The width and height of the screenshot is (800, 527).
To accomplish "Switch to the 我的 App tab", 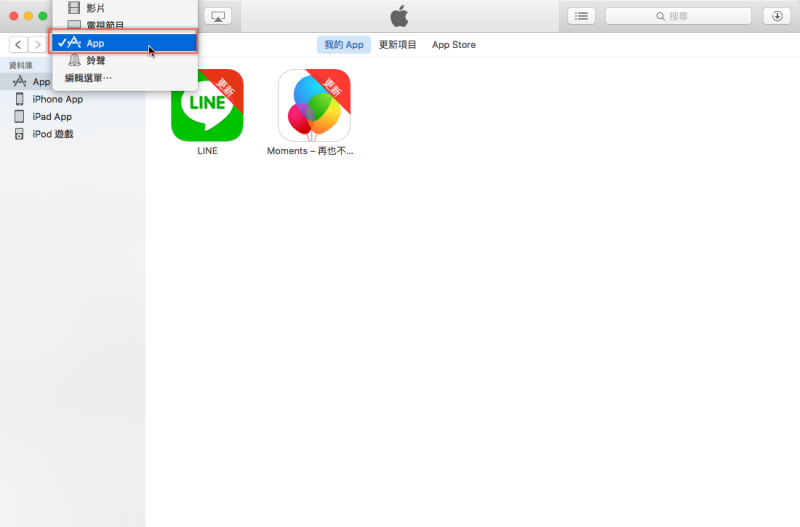I will [x=344, y=45].
